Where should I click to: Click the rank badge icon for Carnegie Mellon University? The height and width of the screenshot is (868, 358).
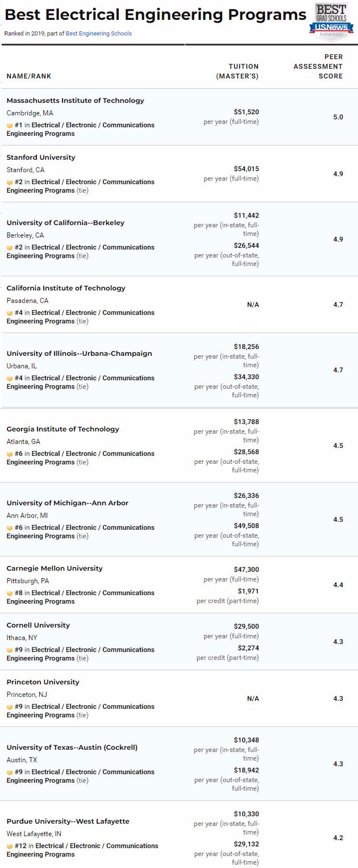[x=10, y=593]
